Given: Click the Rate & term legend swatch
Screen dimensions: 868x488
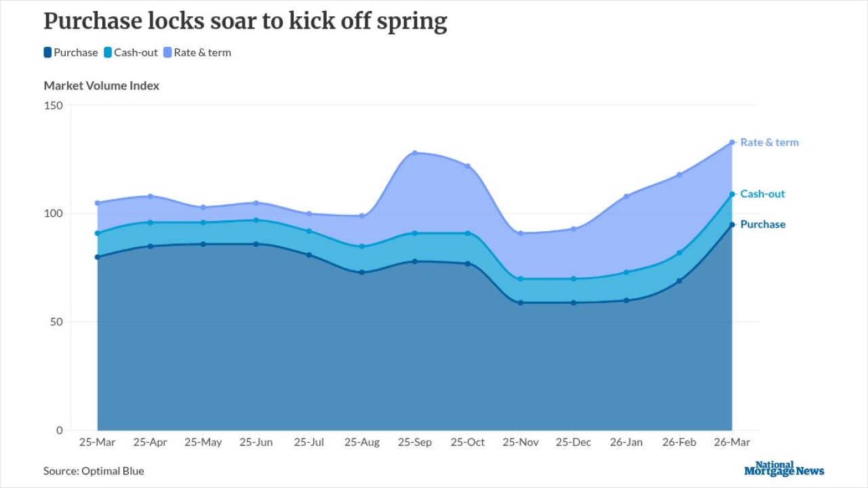Looking at the screenshot, I should [167, 52].
